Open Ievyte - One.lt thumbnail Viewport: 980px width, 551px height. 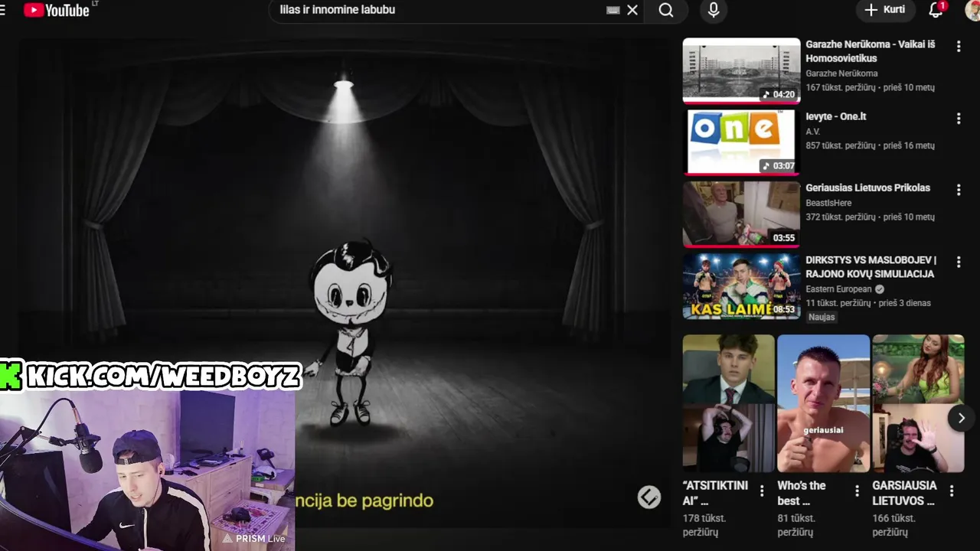(741, 142)
